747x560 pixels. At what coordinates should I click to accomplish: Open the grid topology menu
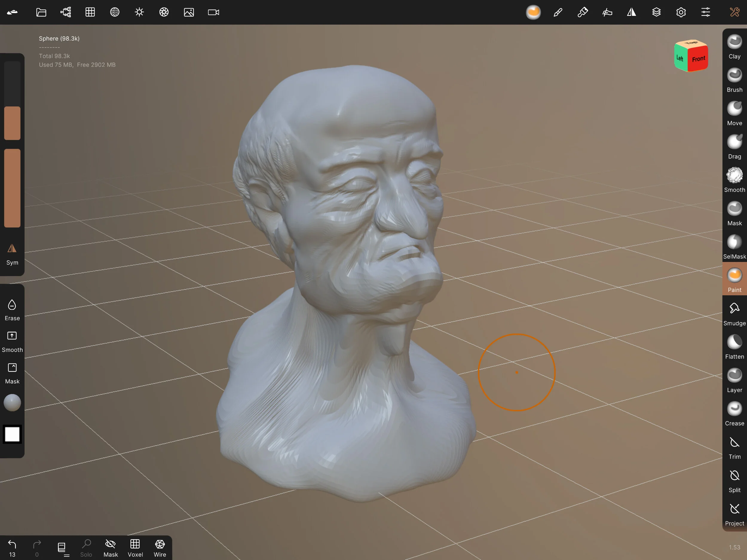(x=90, y=13)
